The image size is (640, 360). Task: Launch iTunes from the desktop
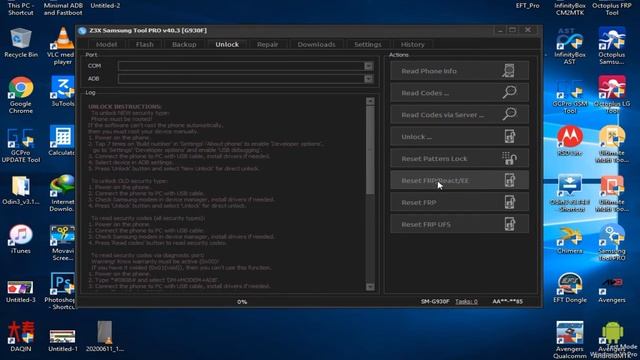coord(20,239)
